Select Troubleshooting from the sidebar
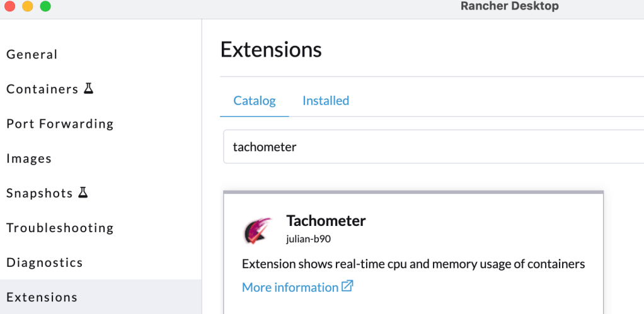Image resolution: width=644 pixels, height=314 pixels. point(60,228)
